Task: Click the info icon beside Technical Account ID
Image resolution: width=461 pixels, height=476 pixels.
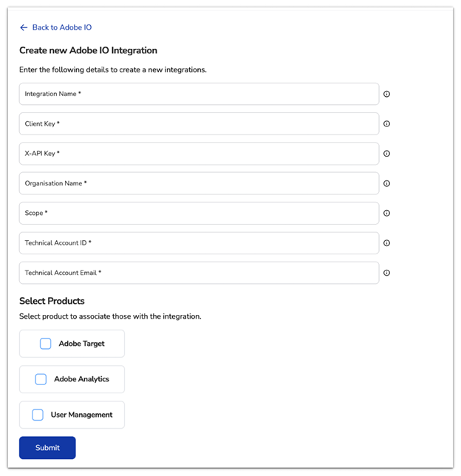Action: click(x=386, y=243)
